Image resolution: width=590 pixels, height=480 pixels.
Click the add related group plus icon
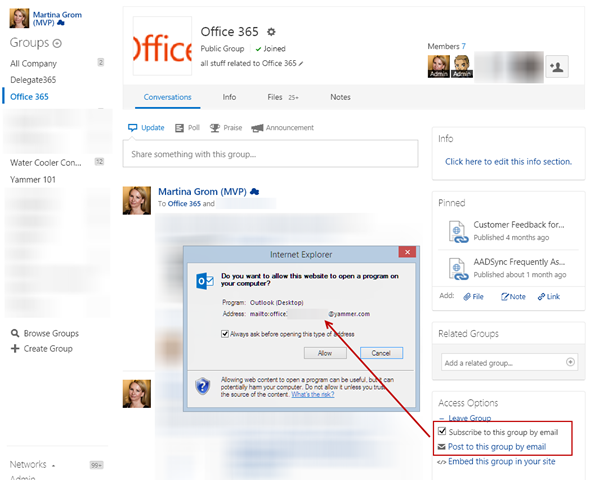pos(570,362)
